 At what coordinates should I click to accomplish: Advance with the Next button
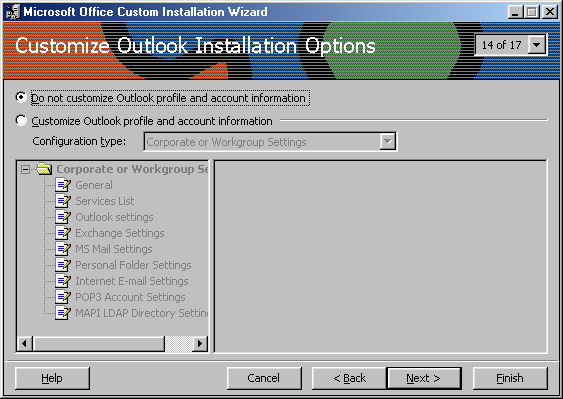coord(424,378)
